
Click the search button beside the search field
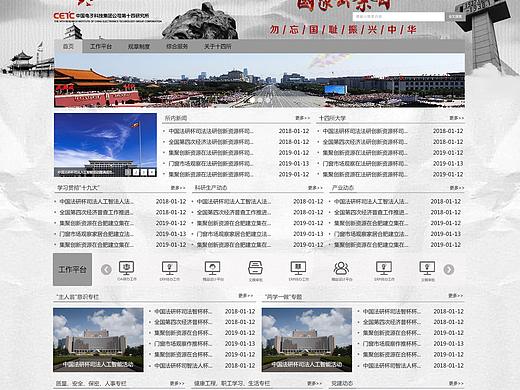point(455,16)
